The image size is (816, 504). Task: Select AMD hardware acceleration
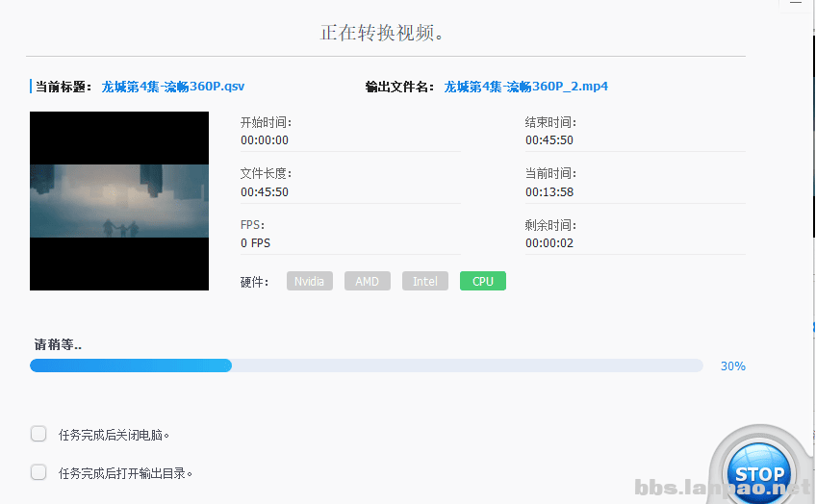coord(368,281)
